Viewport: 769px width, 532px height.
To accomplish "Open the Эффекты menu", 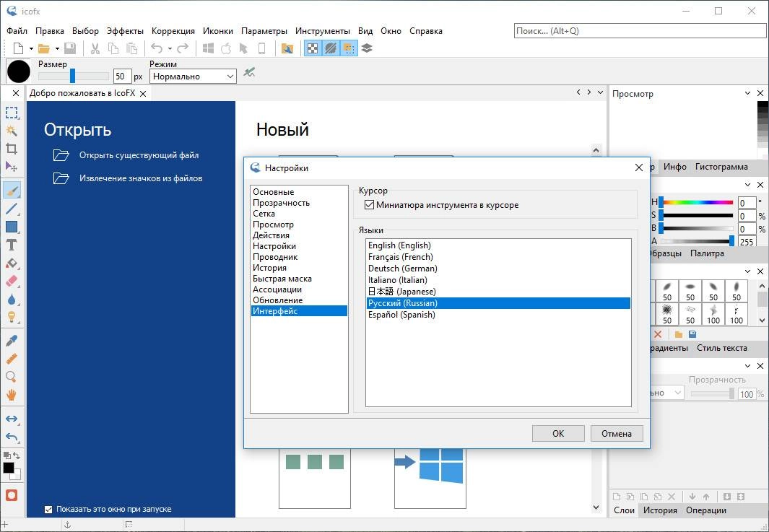I will 125,31.
